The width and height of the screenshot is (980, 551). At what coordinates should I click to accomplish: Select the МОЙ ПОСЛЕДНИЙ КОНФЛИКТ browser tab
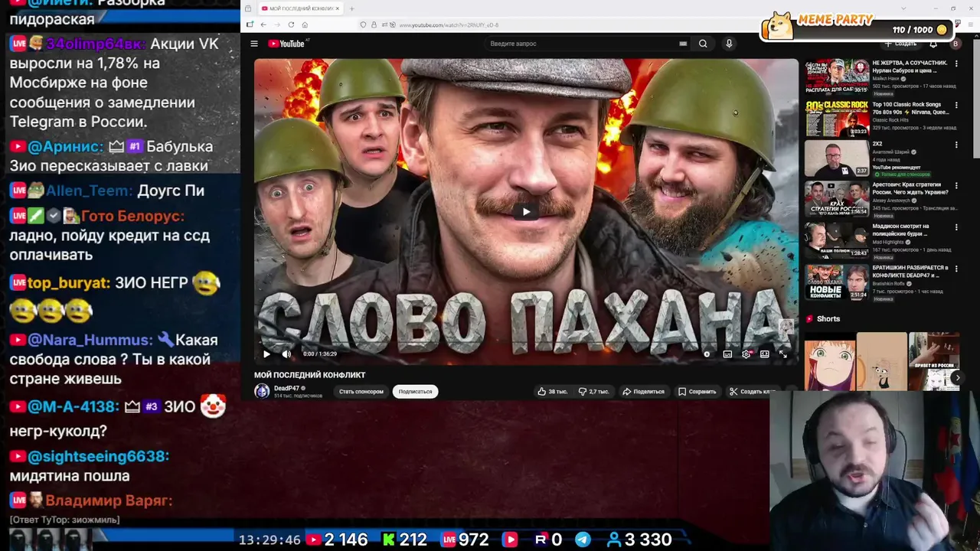[x=299, y=8]
